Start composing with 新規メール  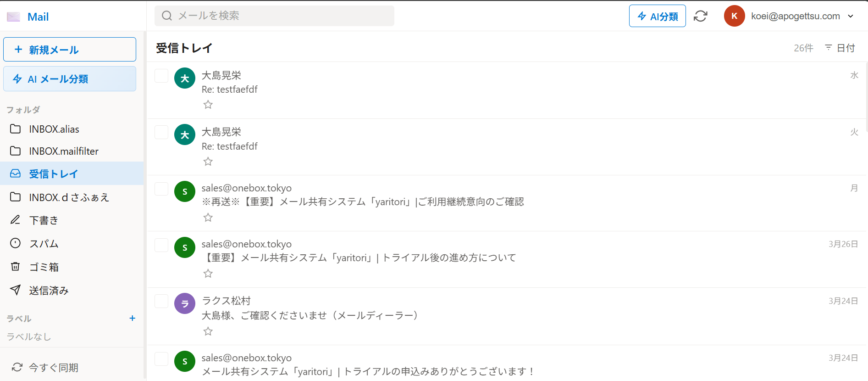pyautogui.click(x=69, y=49)
